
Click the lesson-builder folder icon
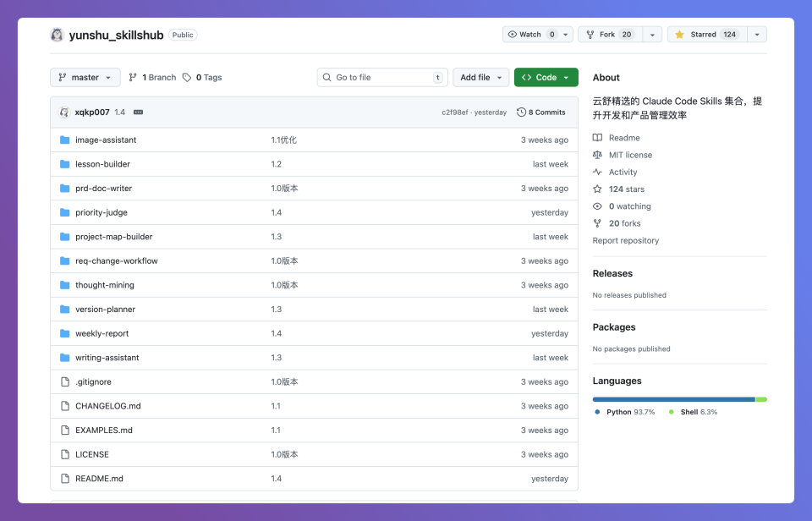[65, 164]
